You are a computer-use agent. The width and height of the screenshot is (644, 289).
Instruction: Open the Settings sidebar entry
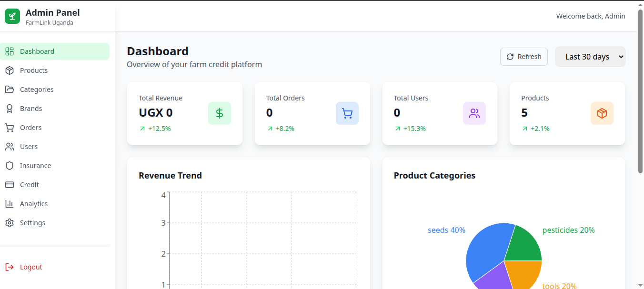tap(55, 223)
